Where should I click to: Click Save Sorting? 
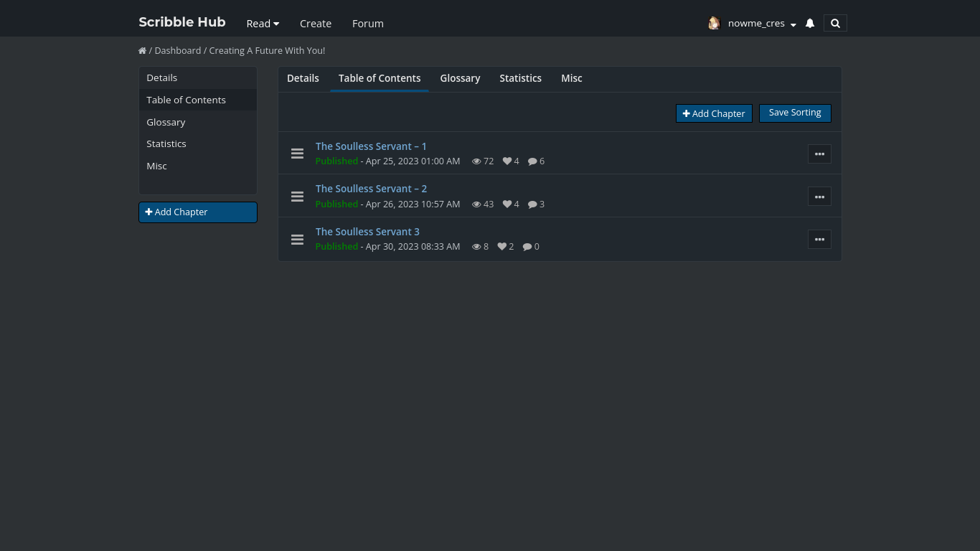pos(794,113)
